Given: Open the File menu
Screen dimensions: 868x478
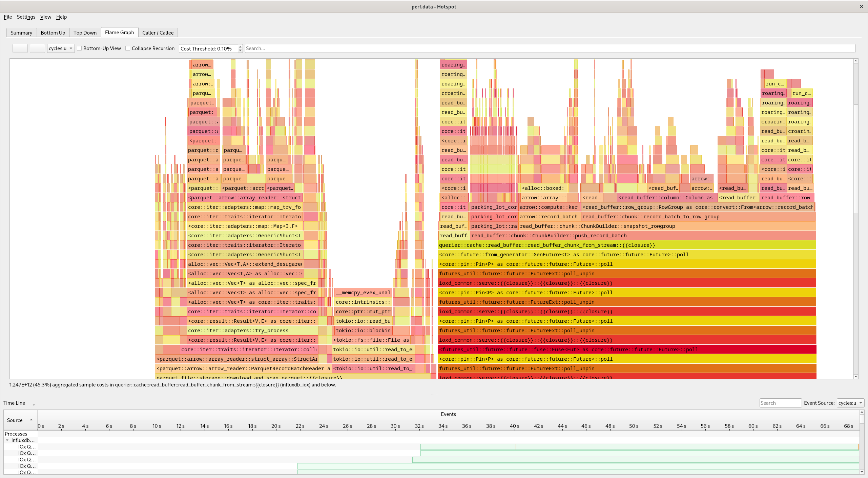Looking at the screenshot, I should coord(8,17).
